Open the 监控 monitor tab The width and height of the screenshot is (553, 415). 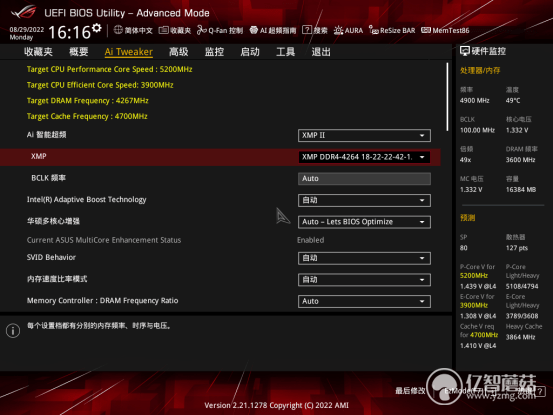pos(214,52)
